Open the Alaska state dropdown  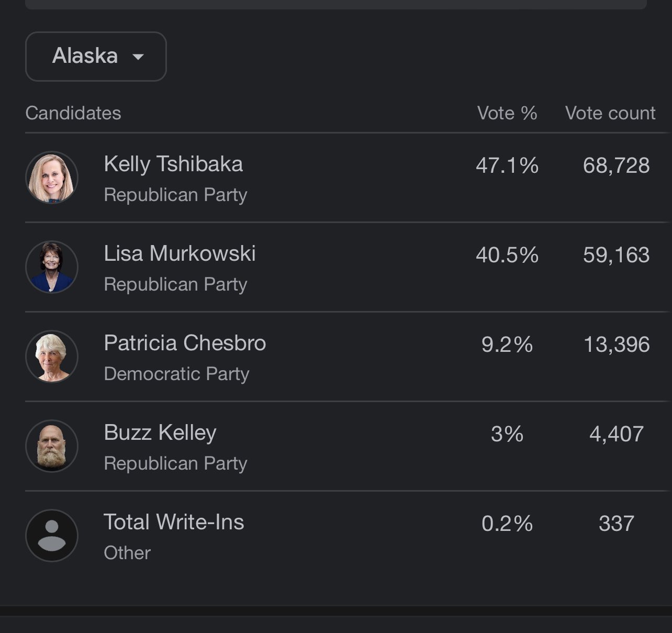click(x=96, y=57)
